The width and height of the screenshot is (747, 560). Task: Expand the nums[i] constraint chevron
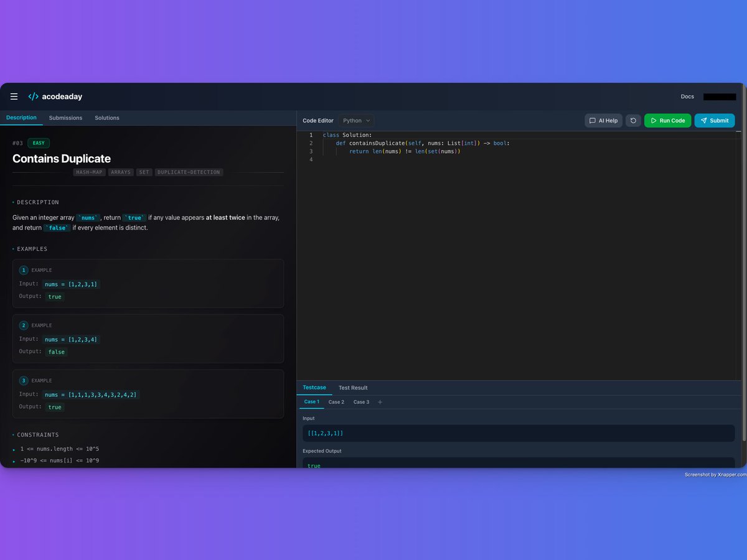pos(12,460)
